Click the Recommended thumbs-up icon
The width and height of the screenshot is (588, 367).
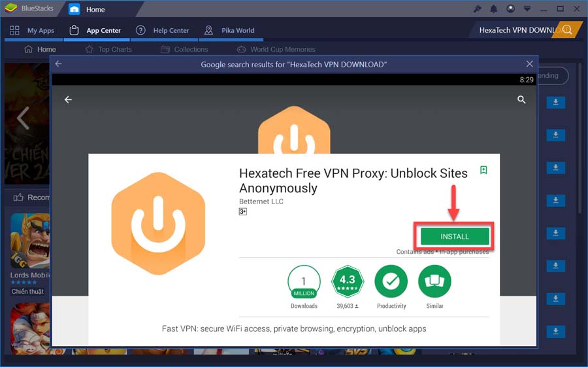(18, 197)
